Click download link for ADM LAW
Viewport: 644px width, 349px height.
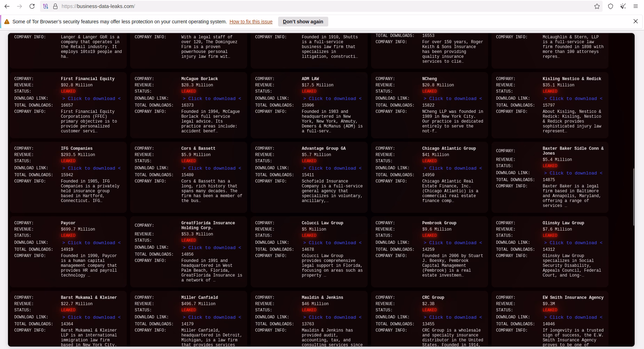pos(332,99)
